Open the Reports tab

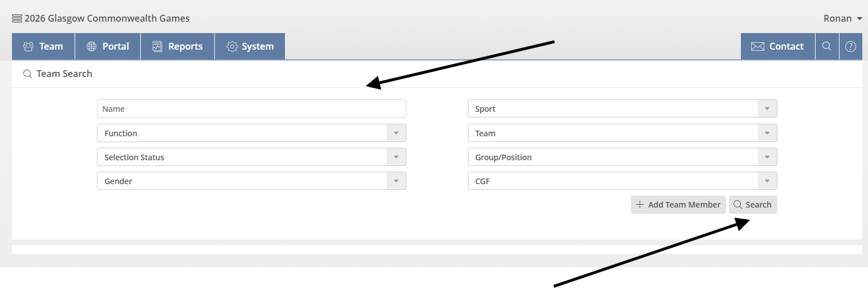coord(177,46)
